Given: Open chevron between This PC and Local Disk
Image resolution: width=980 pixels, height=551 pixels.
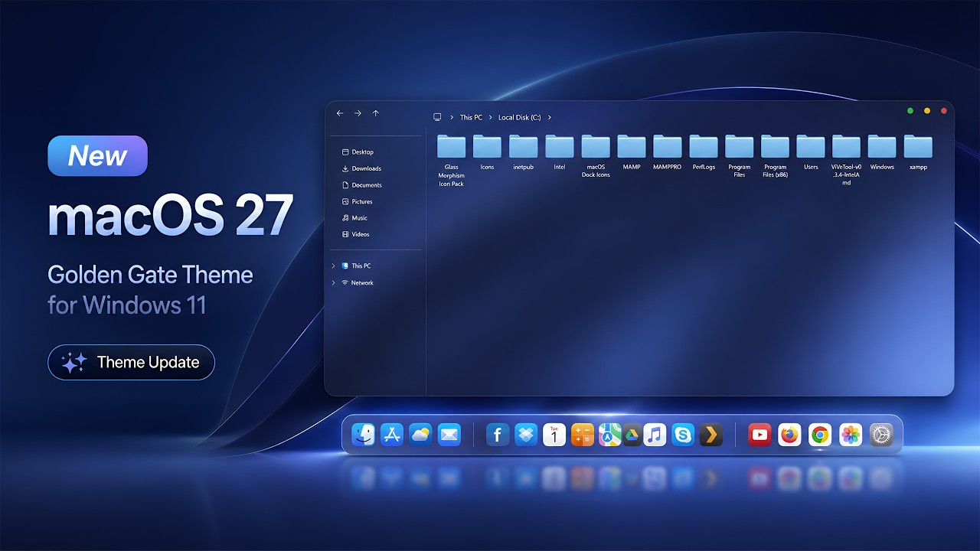Looking at the screenshot, I should click(491, 117).
